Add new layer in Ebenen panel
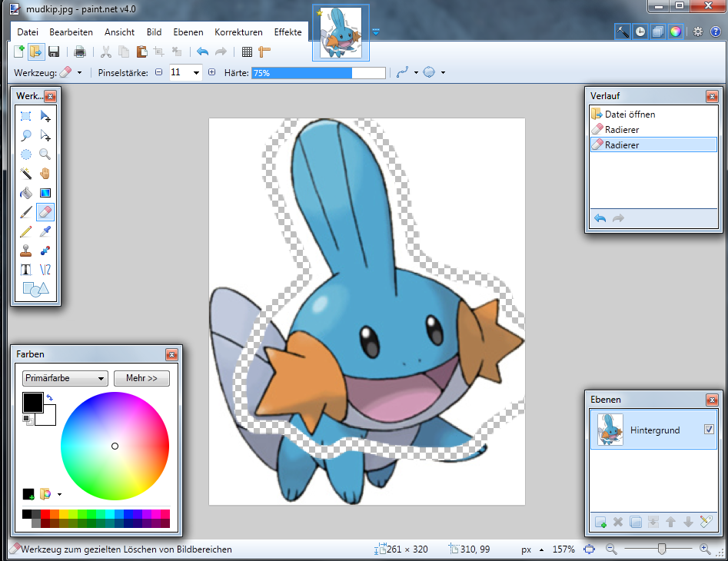 [x=600, y=522]
